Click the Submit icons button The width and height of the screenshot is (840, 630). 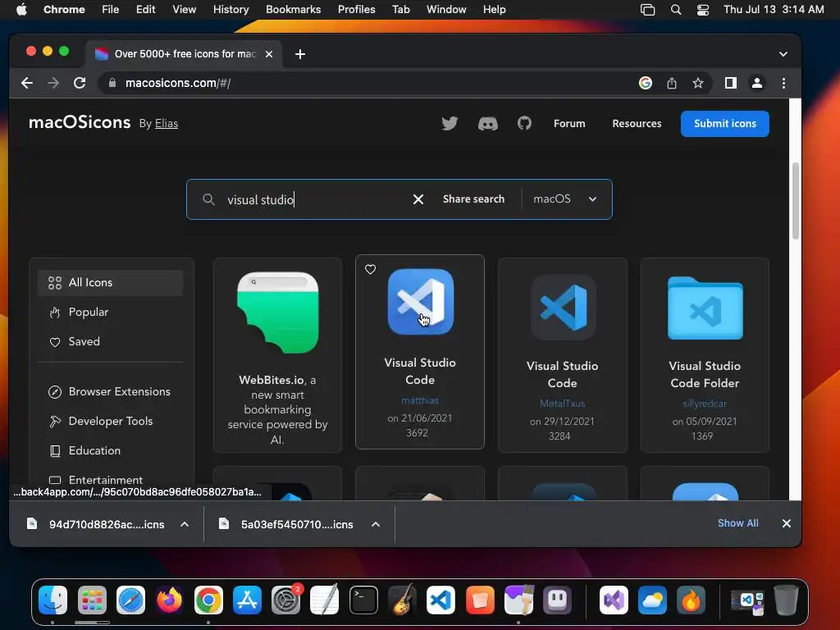click(725, 124)
